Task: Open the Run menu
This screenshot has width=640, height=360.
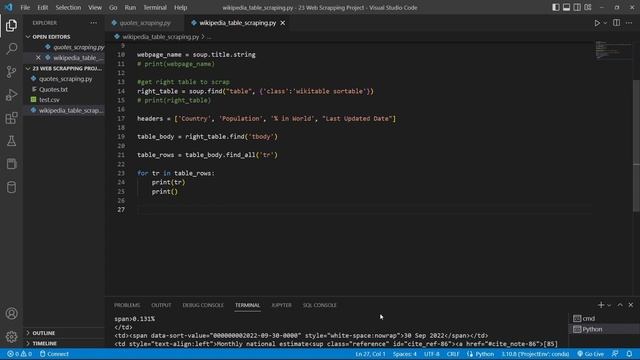Action: coord(130,7)
